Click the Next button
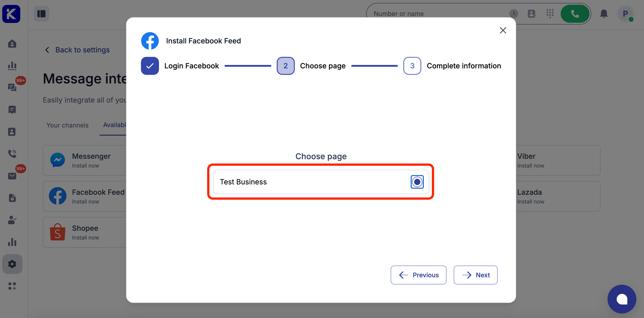Screen dimensions: 644x318 475,275
